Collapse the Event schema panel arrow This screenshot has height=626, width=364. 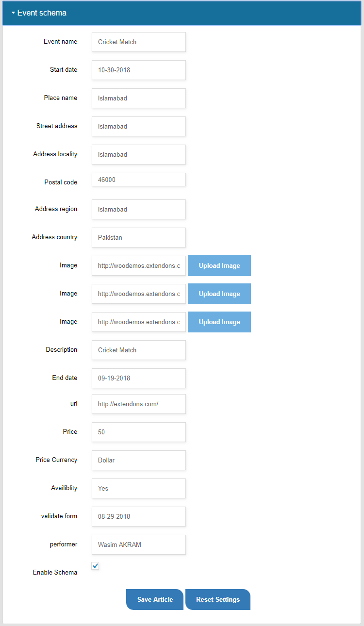pyautogui.click(x=13, y=13)
